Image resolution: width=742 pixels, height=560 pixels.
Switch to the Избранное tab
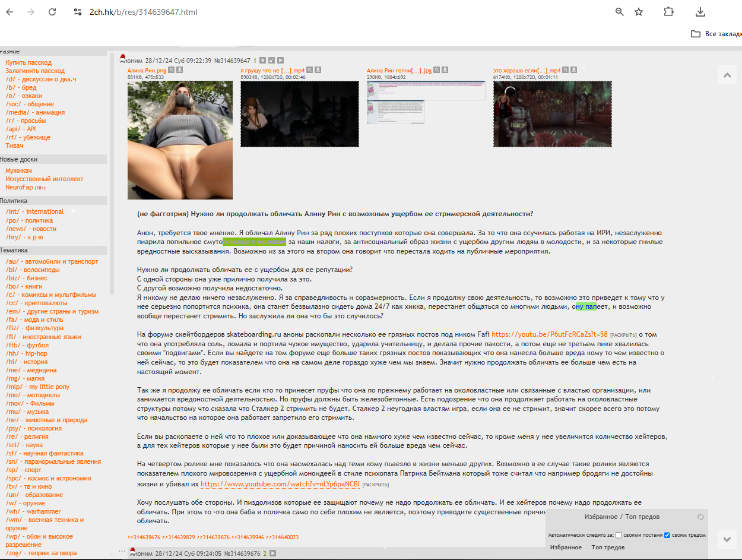tap(566, 547)
